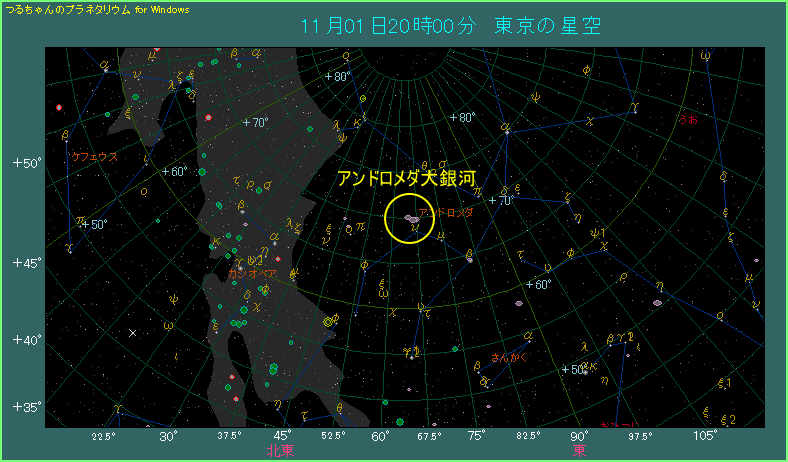Select the ケフェウス constellation label
This screenshot has height=462, width=788.
95,157
